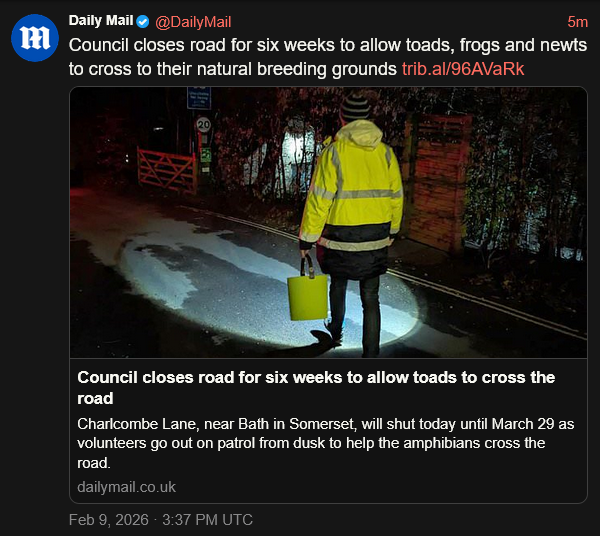Click the 20 speed limit sign in photo
Viewport: 600px width, 536px height.
click(204, 124)
